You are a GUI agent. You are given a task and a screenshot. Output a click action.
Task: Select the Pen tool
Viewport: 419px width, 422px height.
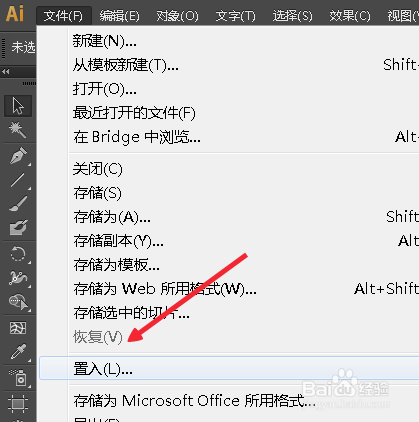click(18, 155)
